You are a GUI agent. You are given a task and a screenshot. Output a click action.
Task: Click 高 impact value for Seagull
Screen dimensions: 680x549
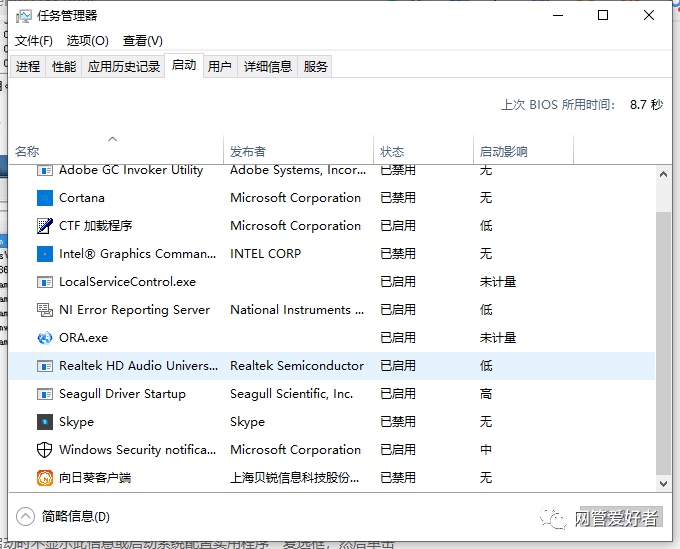(x=486, y=394)
